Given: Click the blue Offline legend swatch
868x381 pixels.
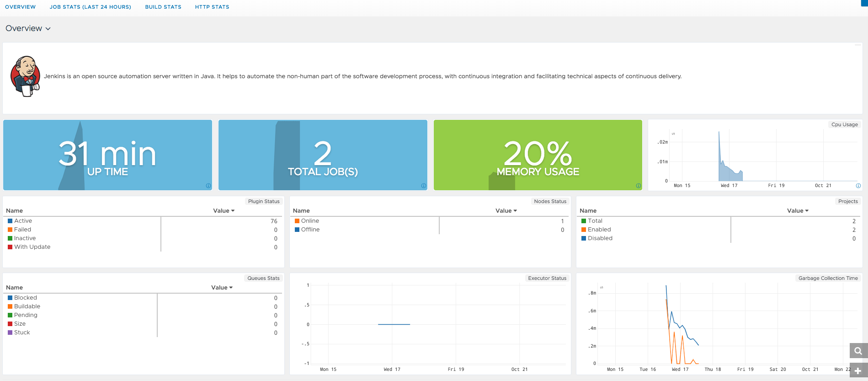Looking at the screenshot, I should tap(297, 230).
